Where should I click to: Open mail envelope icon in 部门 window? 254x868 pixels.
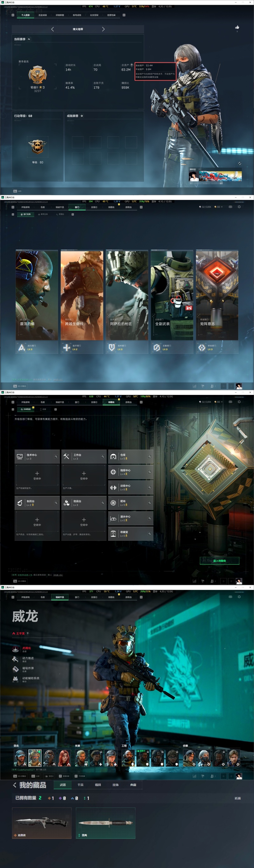231,207
